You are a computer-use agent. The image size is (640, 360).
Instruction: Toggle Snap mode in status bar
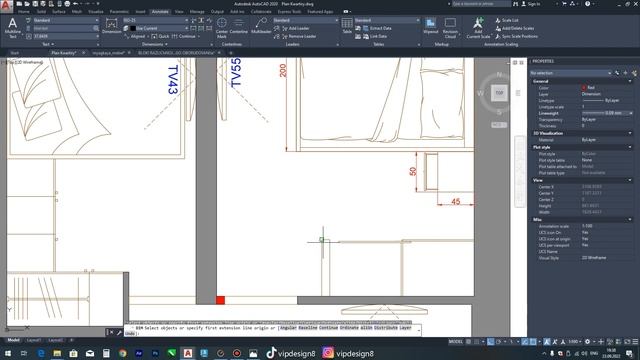pyautogui.click(x=476, y=342)
